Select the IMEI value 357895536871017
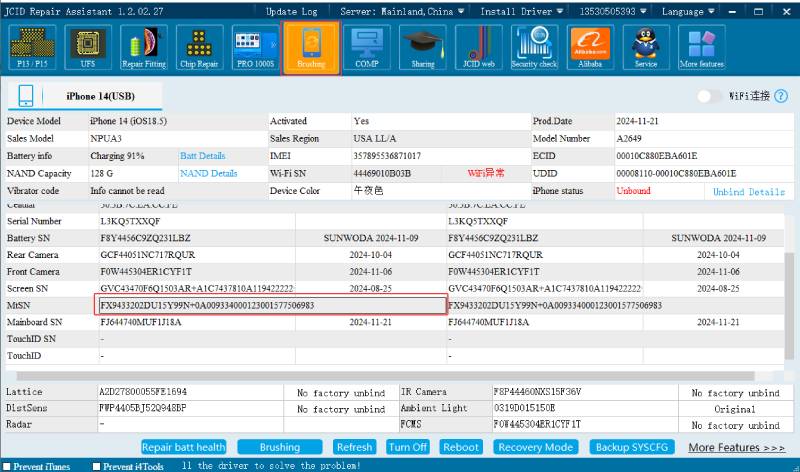 point(387,156)
